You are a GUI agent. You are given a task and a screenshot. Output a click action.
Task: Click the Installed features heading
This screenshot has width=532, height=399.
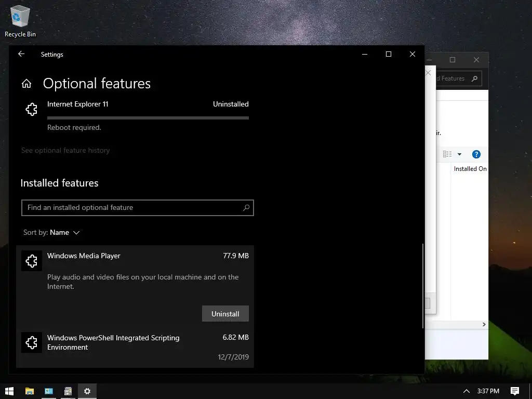click(59, 183)
